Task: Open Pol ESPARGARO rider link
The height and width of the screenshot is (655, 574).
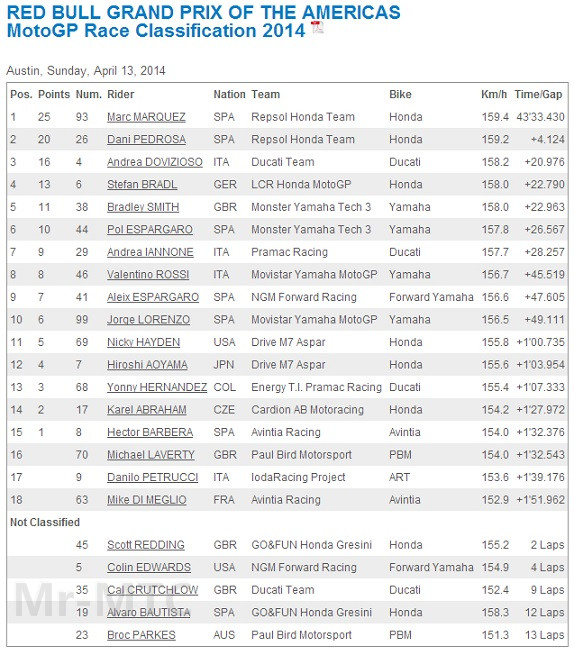Action: (x=150, y=230)
